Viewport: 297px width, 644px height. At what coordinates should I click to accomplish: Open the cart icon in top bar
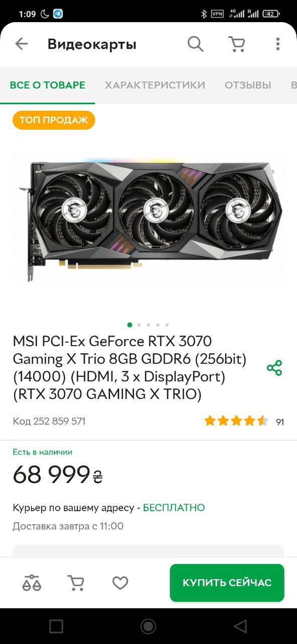pyautogui.click(x=237, y=44)
